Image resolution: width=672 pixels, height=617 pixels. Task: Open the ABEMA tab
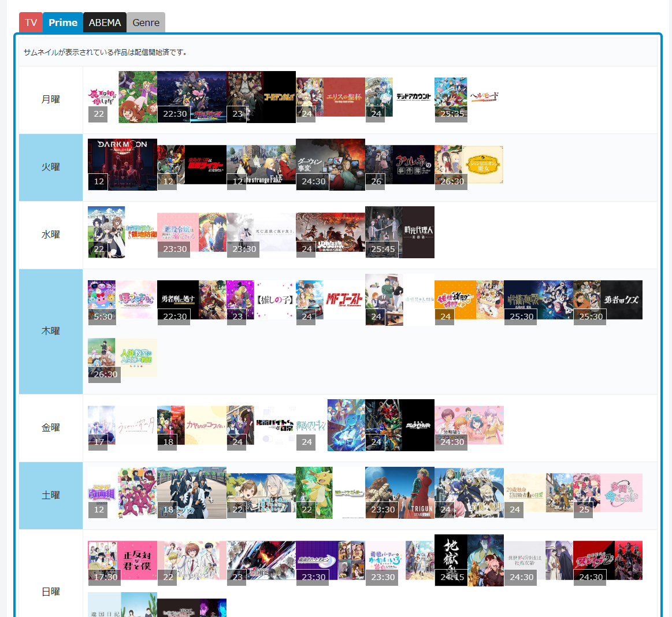click(105, 23)
